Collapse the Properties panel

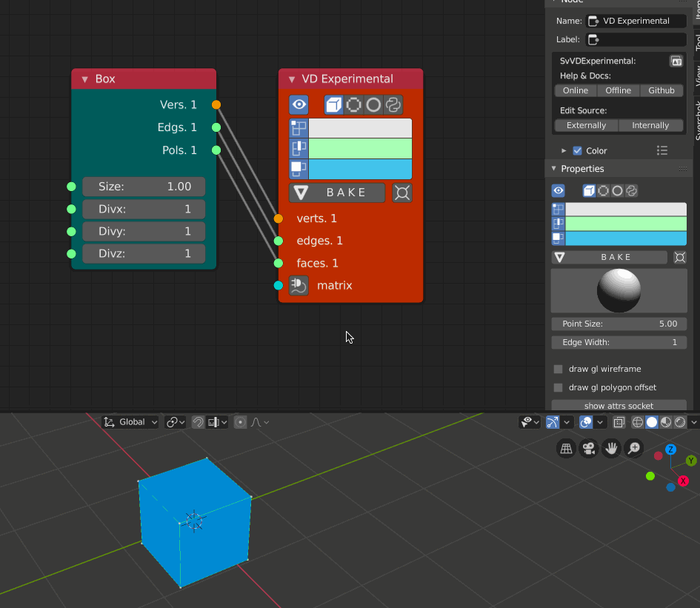554,169
